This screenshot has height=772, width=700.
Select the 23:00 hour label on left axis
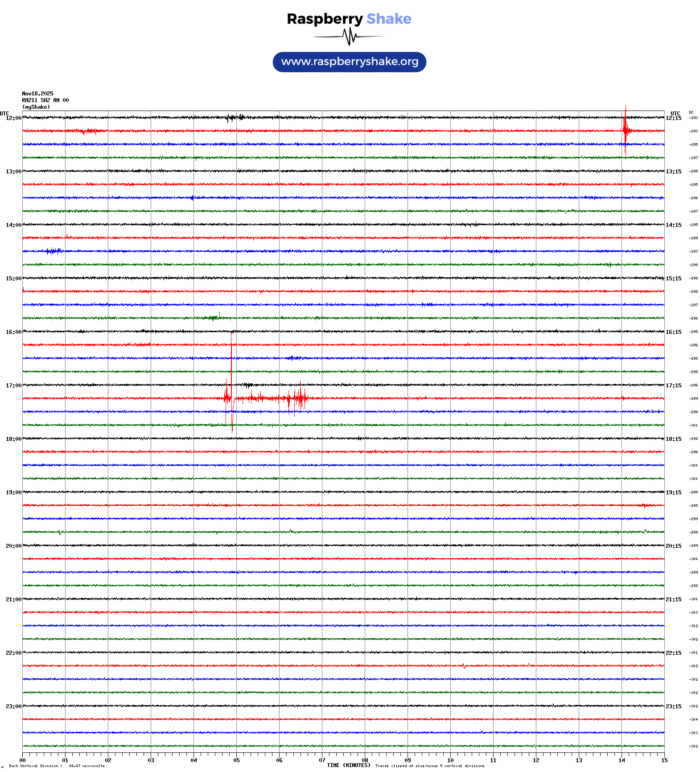(x=13, y=706)
